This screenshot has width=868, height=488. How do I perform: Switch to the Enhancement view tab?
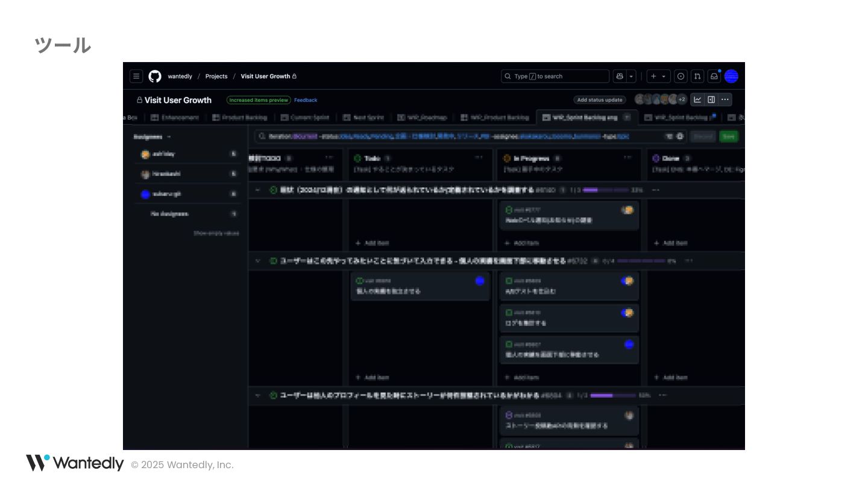(x=175, y=117)
